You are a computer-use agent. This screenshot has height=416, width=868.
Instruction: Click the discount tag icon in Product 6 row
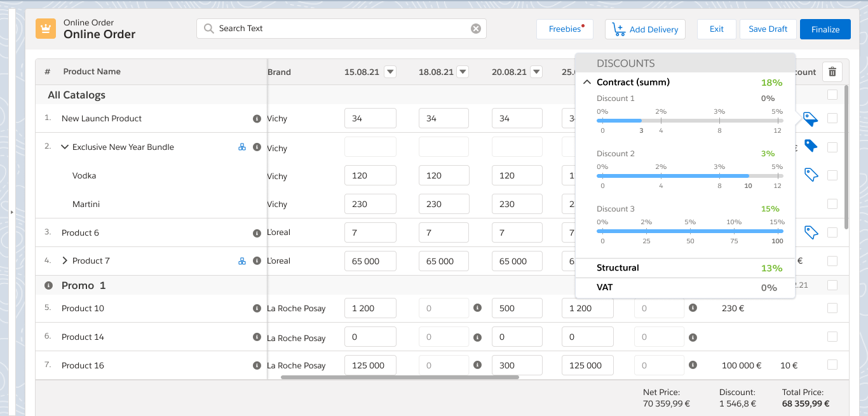point(811,232)
